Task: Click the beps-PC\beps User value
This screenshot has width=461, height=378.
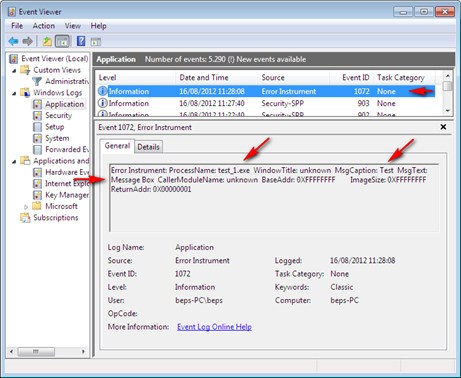Action: click(x=199, y=300)
